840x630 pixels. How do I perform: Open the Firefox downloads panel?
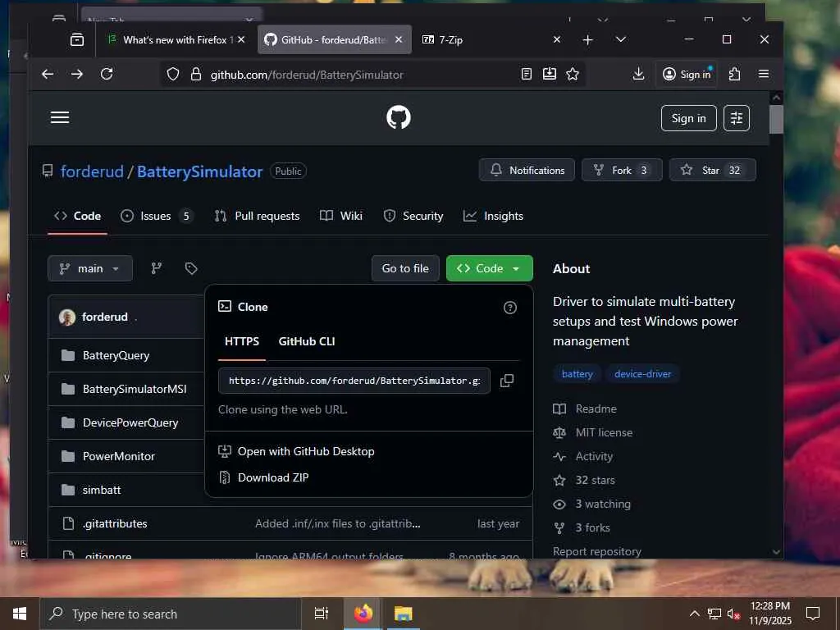tap(638, 74)
